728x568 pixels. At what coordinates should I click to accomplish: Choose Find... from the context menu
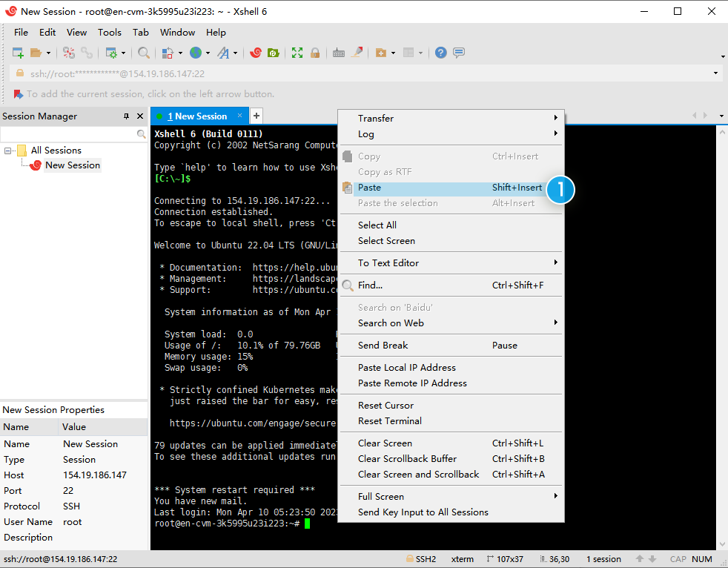point(451,285)
